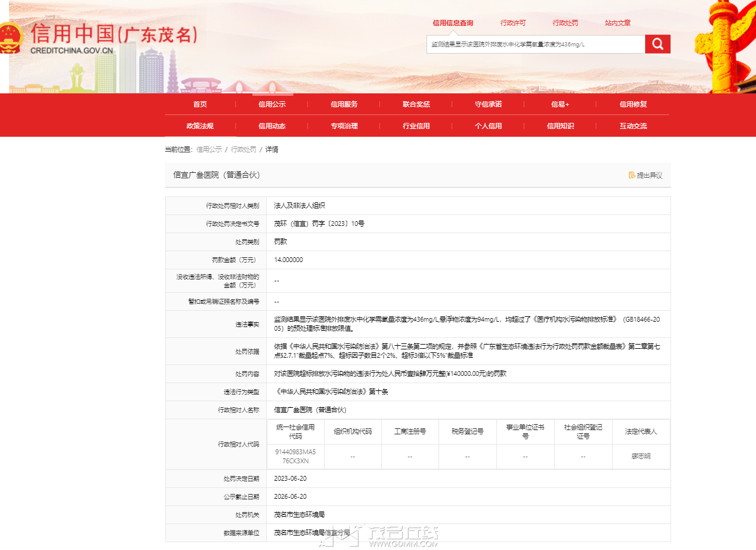
Task: Open 信用服务 in the navigation bar
Action: (344, 104)
